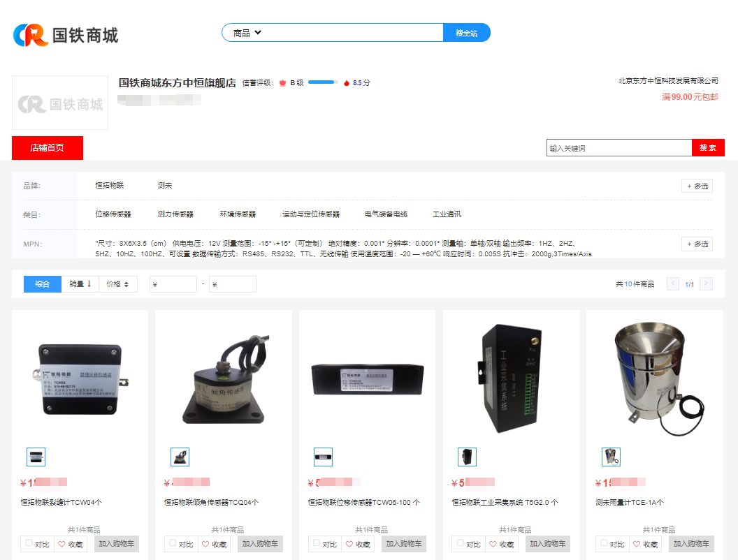Screen dimensions: 738x560
Task: Select the 店铺首页 tab
Action: click(48, 148)
